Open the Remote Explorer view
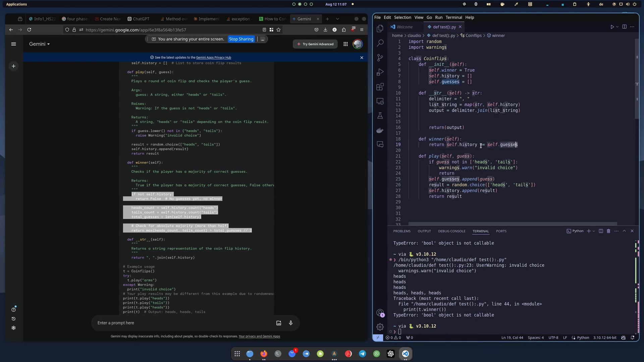Image resolution: width=644 pixels, height=362 pixels. tap(380, 101)
